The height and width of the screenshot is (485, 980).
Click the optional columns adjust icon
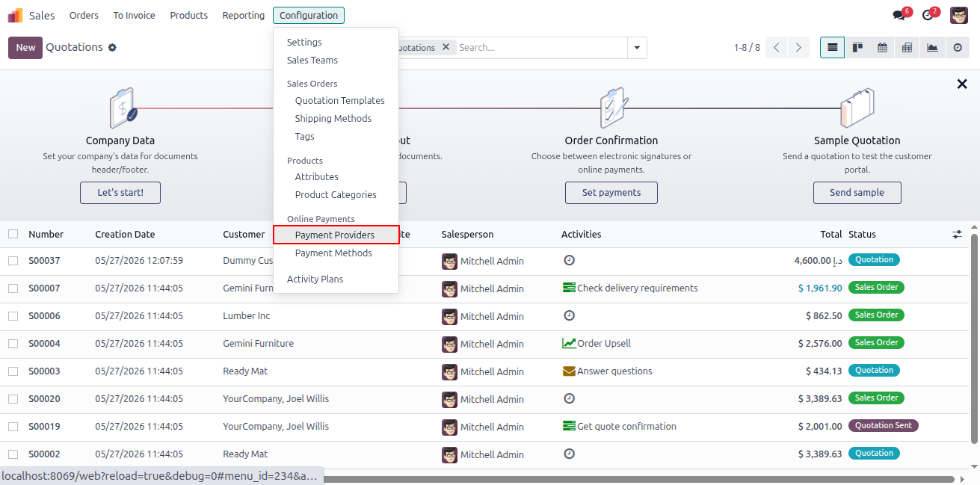(x=958, y=234)
